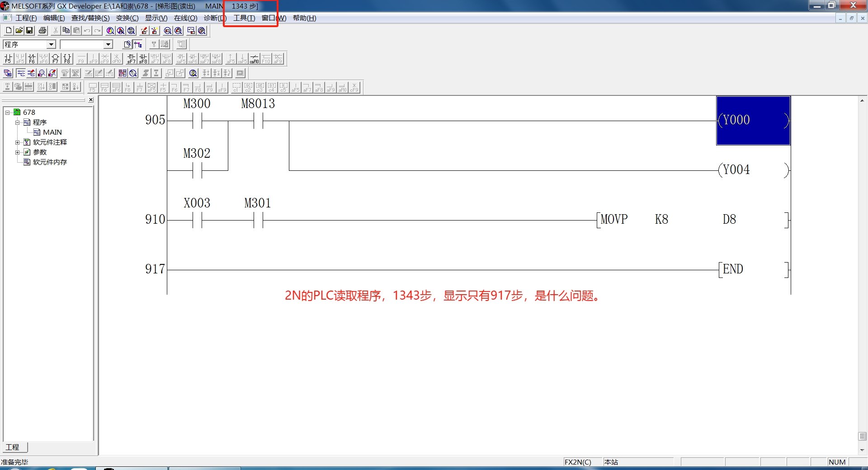Click the Print icon in toolbar
Image resolution: width=868 pixels, height=470 pixels.
(42, 30)
